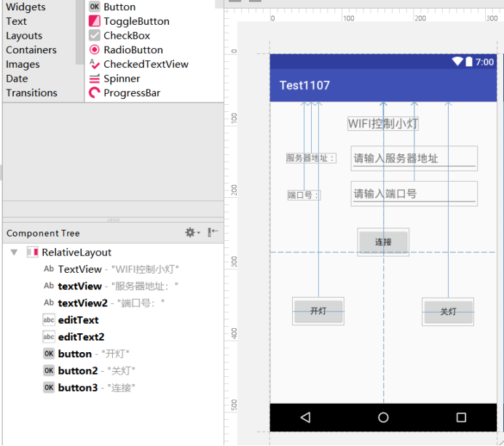
Task: Select button3 "连接" tree row
Action: coord(113,388)
